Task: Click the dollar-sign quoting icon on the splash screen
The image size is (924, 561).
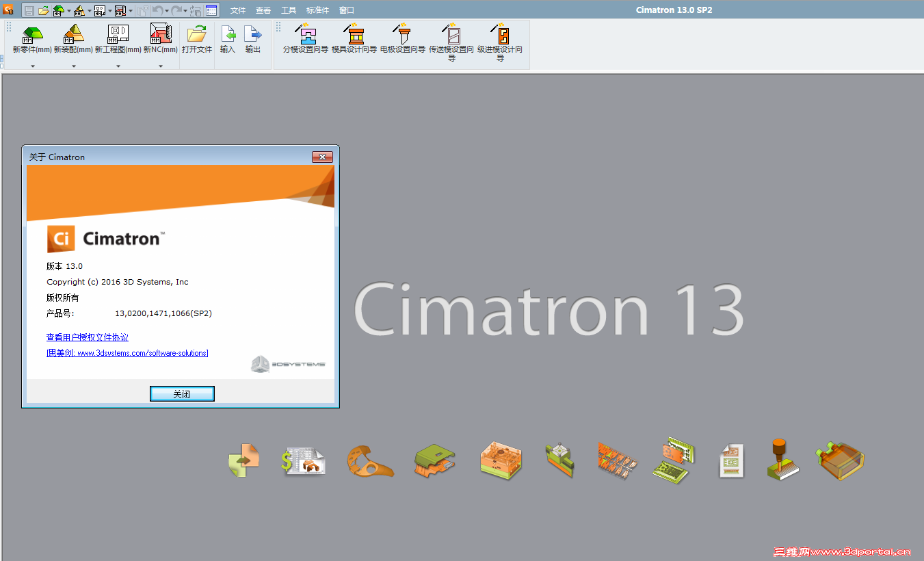Action: pos(302,460)
